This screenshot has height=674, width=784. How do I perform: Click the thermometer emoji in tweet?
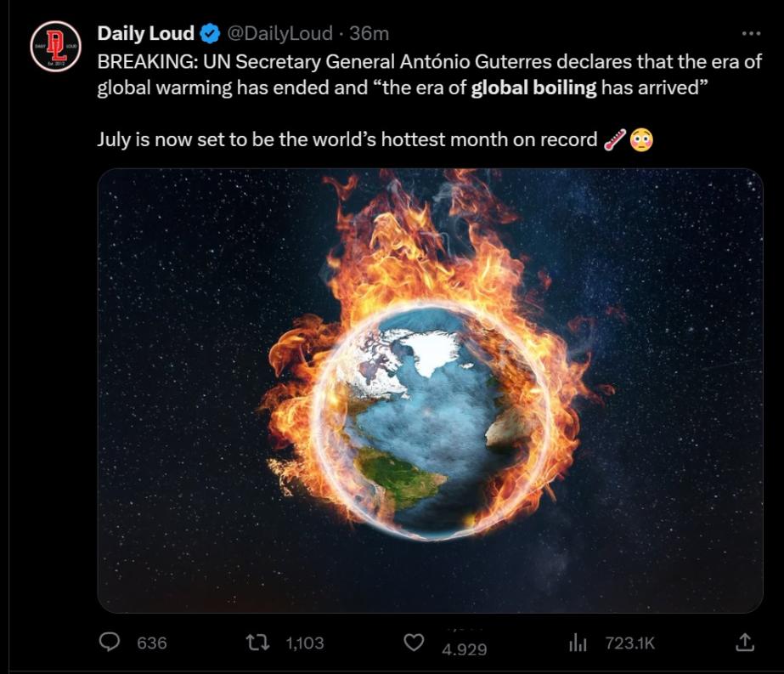point(615,139)
